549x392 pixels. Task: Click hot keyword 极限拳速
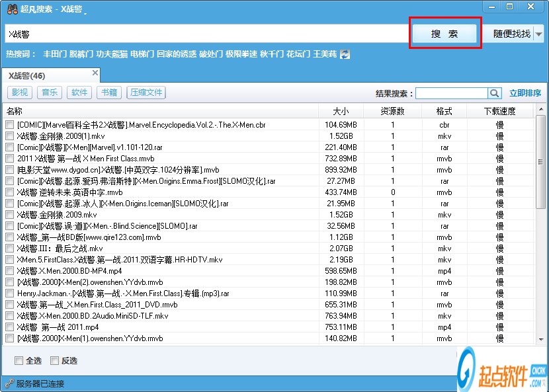tap(241, 54)
